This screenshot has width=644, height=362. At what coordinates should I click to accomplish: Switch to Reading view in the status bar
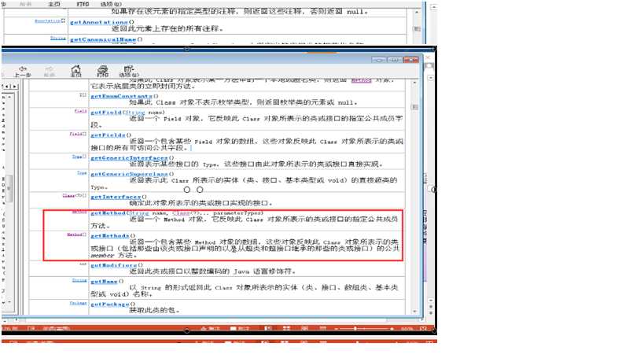click(x=305, y=328)
